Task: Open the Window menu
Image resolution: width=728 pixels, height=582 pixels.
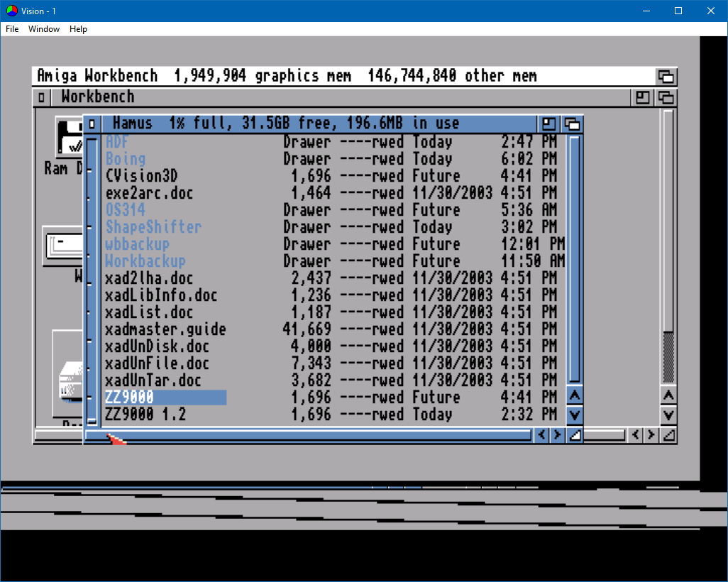Action: click(44, 29)
